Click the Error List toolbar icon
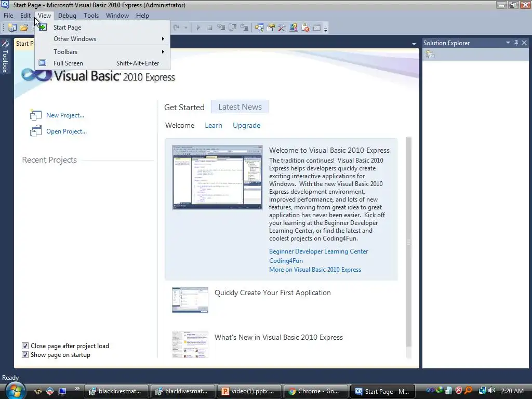Viewport: 532px width, 399px height. pos(305,28)
